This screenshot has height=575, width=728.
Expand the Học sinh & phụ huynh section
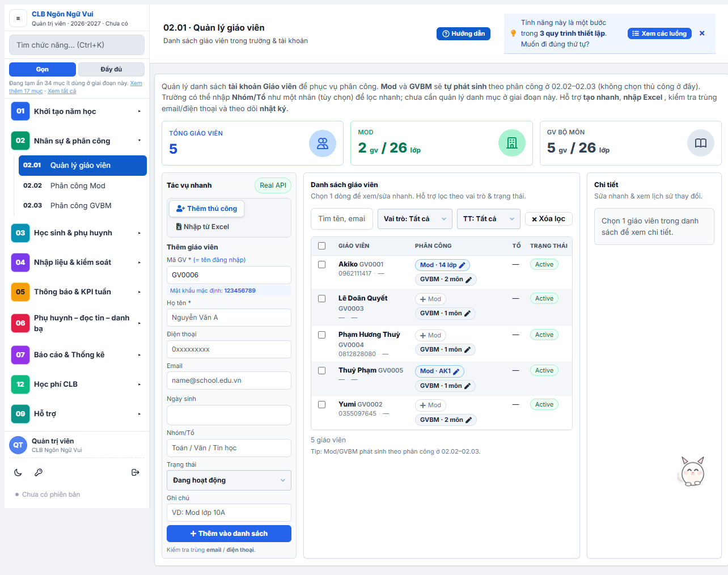click(77, 232)
